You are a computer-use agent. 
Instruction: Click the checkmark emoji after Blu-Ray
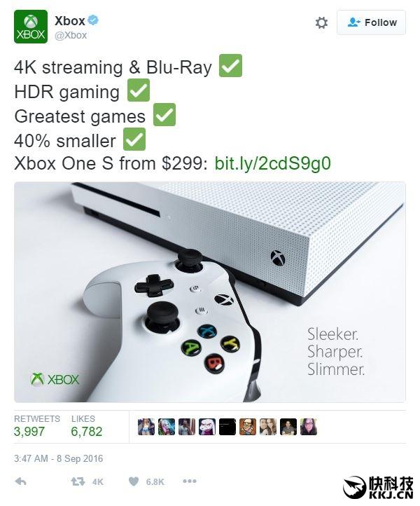(230, 65)
